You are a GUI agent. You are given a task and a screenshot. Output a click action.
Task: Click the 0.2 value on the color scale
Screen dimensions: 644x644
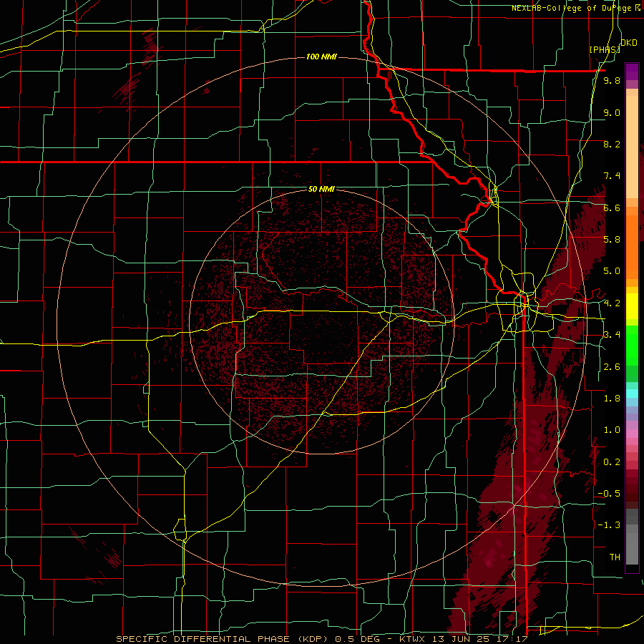pyautogui.click(x=612, y=462)
